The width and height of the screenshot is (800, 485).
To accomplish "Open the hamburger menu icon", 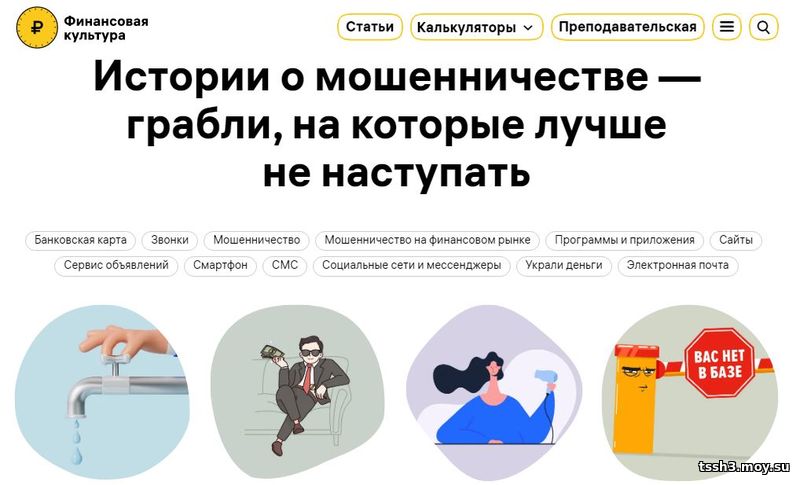I will pyautogui.click(x=727, y=27).
